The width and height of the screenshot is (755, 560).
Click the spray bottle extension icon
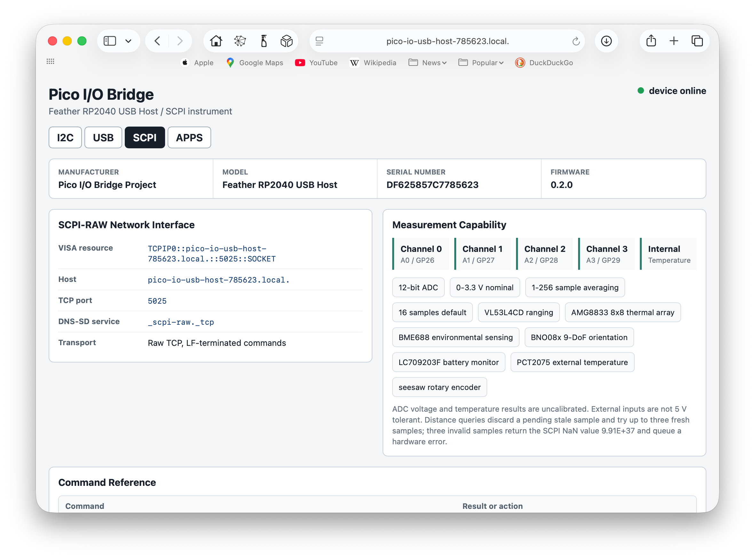264,41
